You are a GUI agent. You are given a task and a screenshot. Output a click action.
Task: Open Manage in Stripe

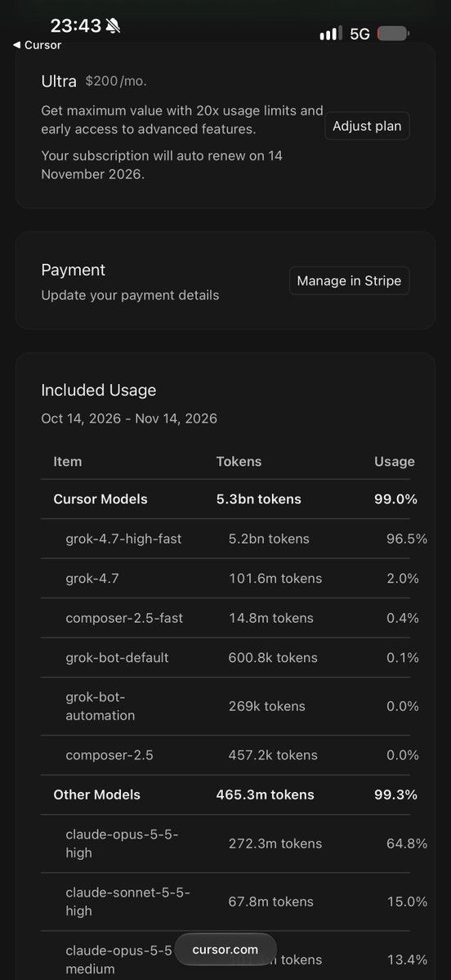point(349,280)
